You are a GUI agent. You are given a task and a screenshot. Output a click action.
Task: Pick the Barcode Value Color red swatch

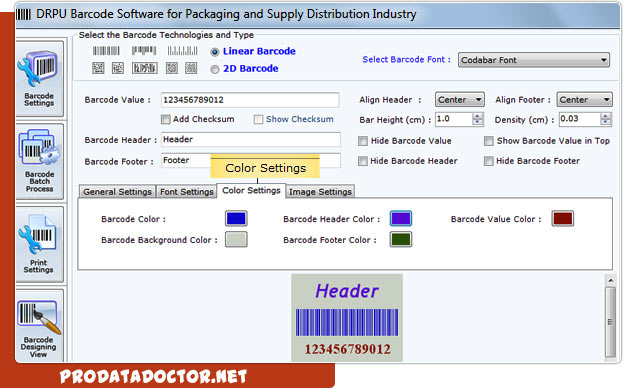[563, 218]
